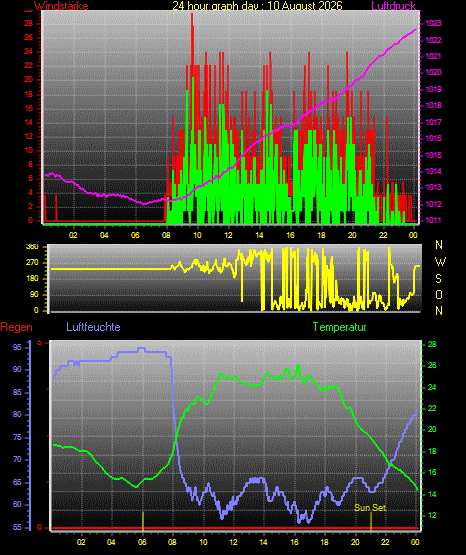Click the 1023 pressure axis value

pos(433,24)
